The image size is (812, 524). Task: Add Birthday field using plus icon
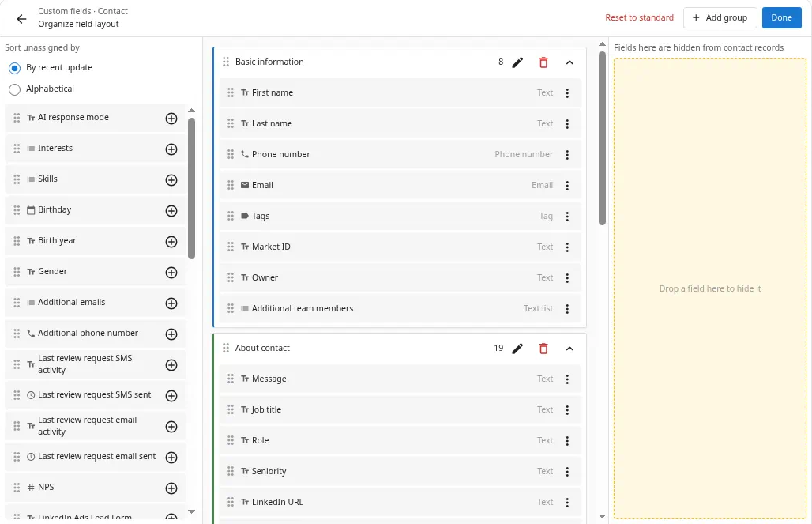click(171, 211)
